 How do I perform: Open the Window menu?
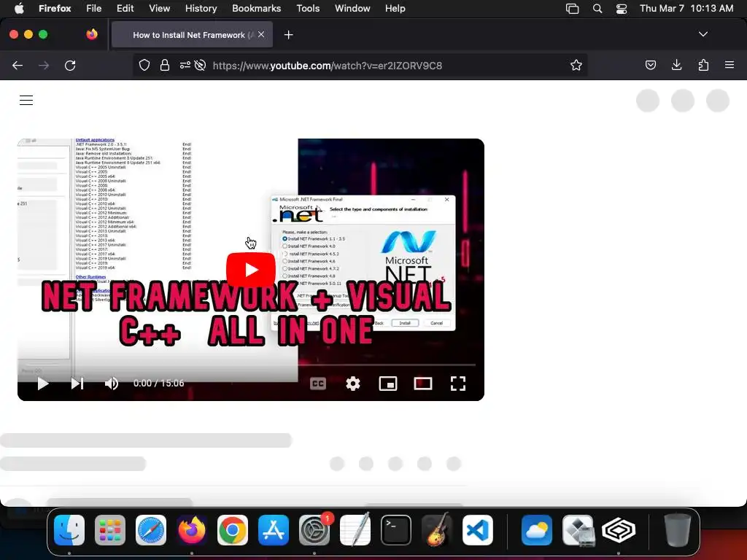point(352,8)
